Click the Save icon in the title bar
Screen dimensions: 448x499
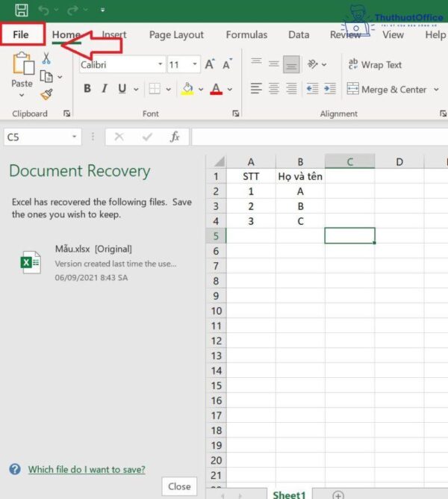(x=22, y=10)
